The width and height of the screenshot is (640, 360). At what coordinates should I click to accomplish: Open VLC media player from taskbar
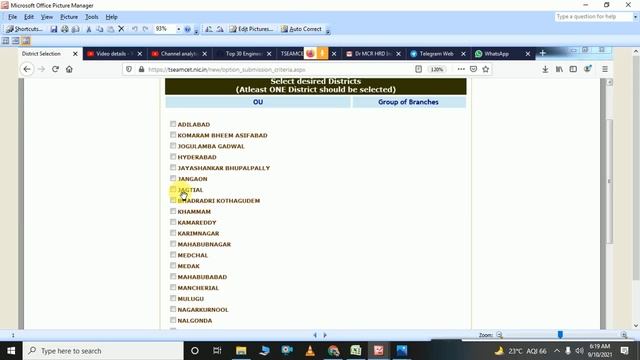(310, 351)
